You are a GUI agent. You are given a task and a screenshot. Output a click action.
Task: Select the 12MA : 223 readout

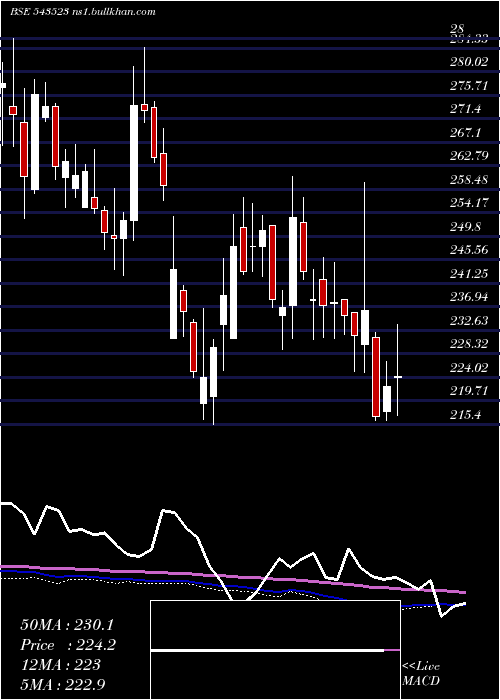click(60, 665)
